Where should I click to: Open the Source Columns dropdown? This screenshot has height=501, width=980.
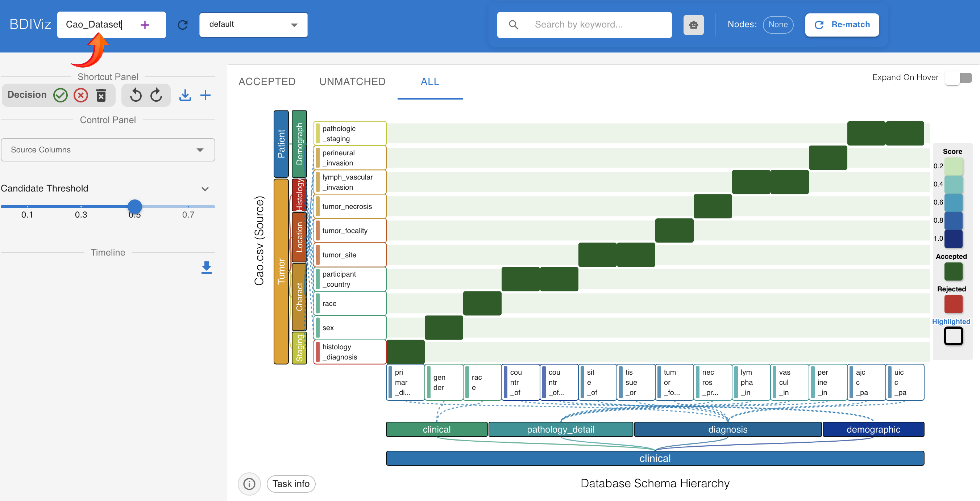click(x=108, y=150)
